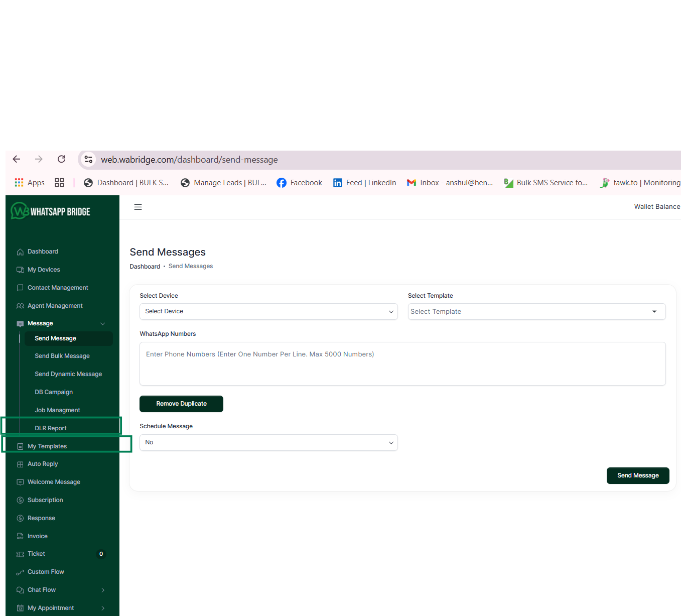Click the WhatsApp Bridge logo
681x616 pixels.
click(x=51, y=211)
